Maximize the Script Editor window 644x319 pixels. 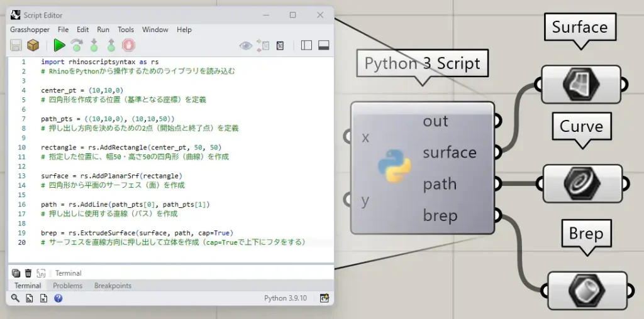[293, 15]
